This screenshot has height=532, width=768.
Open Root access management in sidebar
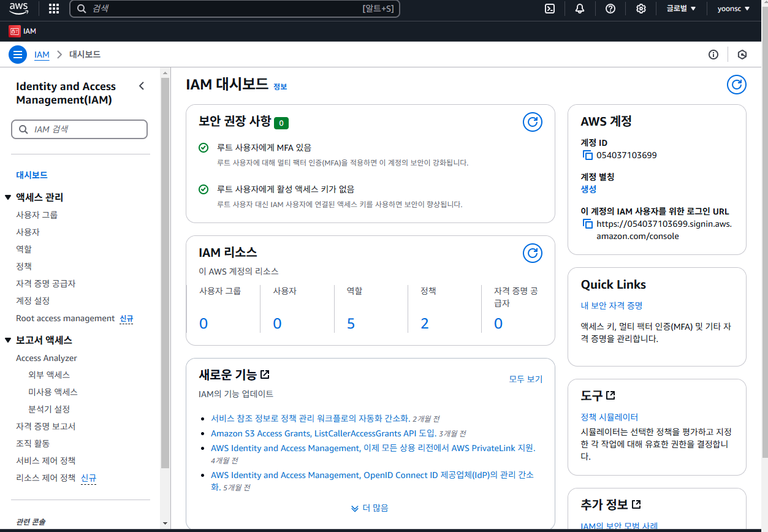point(66,319)
